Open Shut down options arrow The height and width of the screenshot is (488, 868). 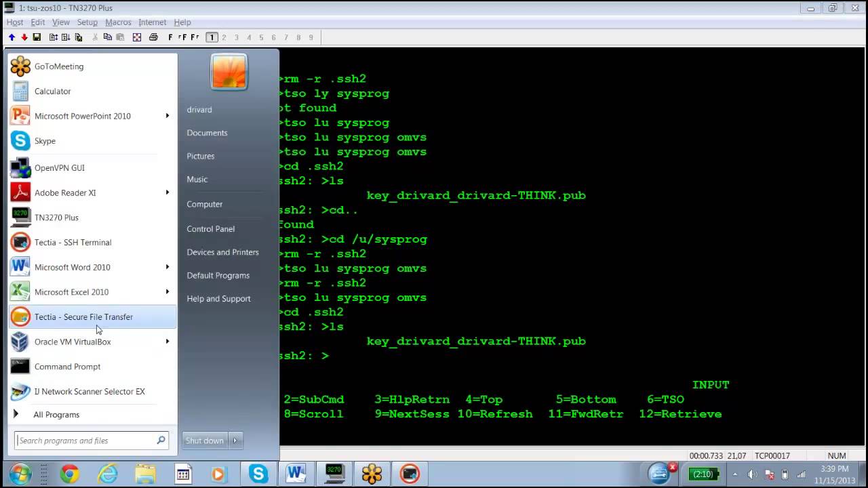tap(235, 441)
